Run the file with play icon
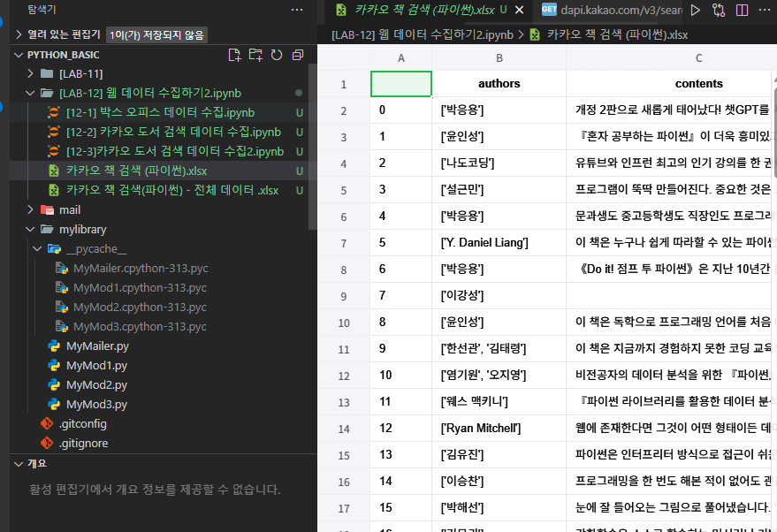This screenshot has height=532, width=777. coord(696,10)
